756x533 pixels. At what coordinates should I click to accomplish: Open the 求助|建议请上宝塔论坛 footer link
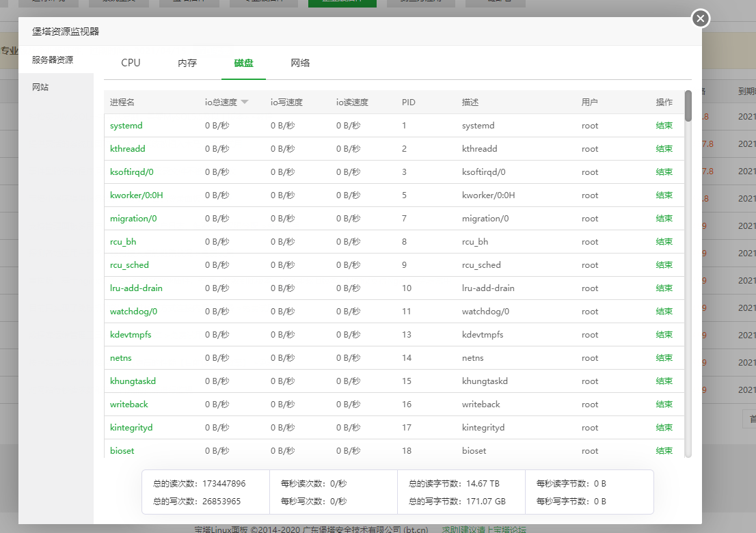483,529
